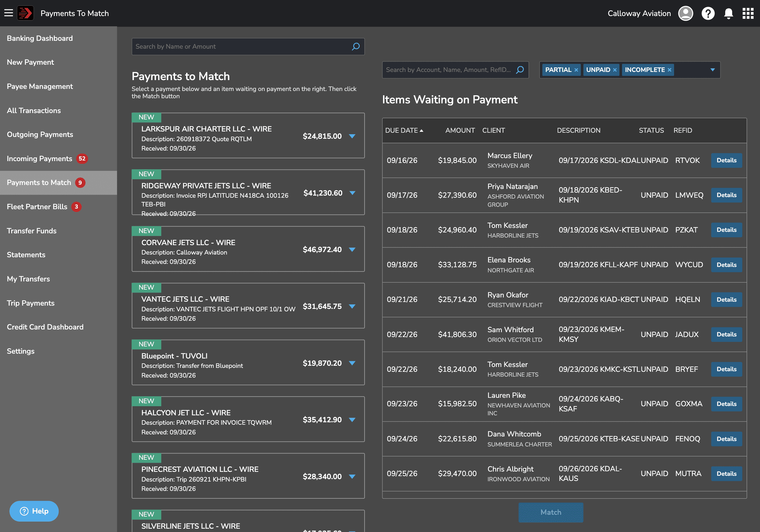The image size is (760, 532).
Task: View Details for RTVOK item
Action: (x=726, y=161)
